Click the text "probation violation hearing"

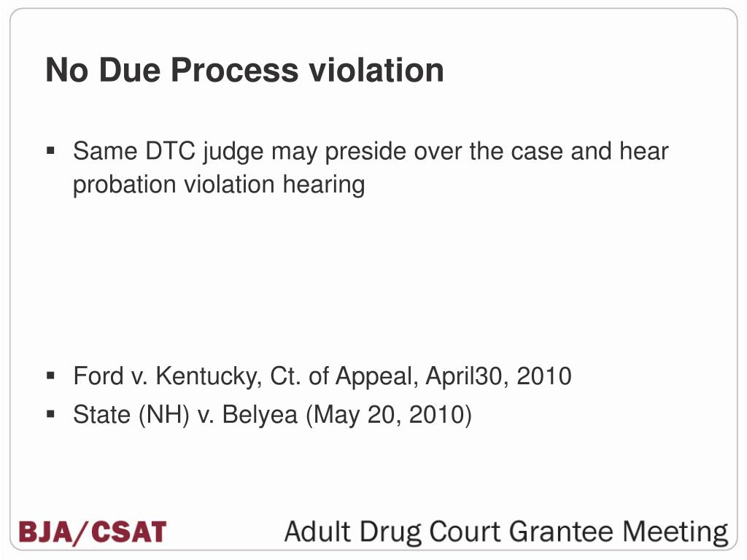218,184
